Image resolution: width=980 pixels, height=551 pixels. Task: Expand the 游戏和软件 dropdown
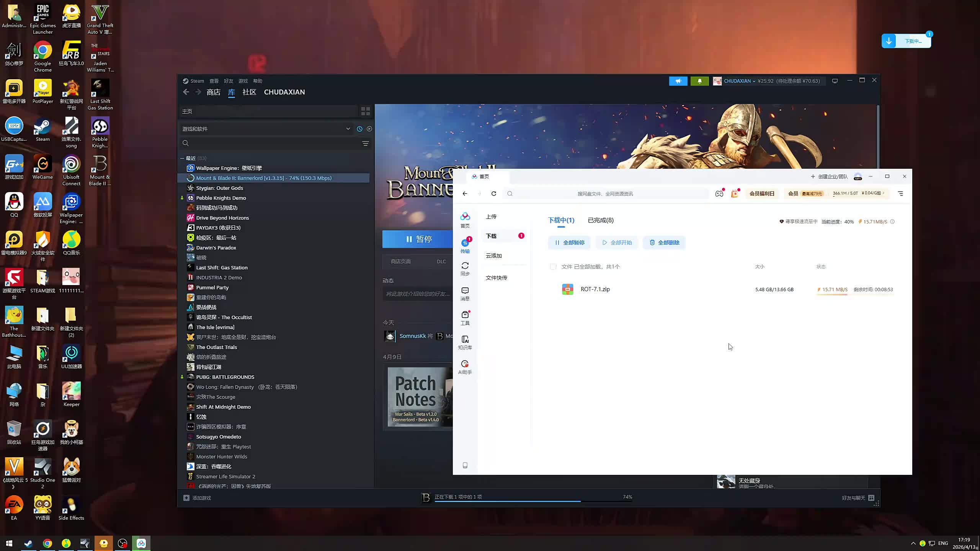348,129
